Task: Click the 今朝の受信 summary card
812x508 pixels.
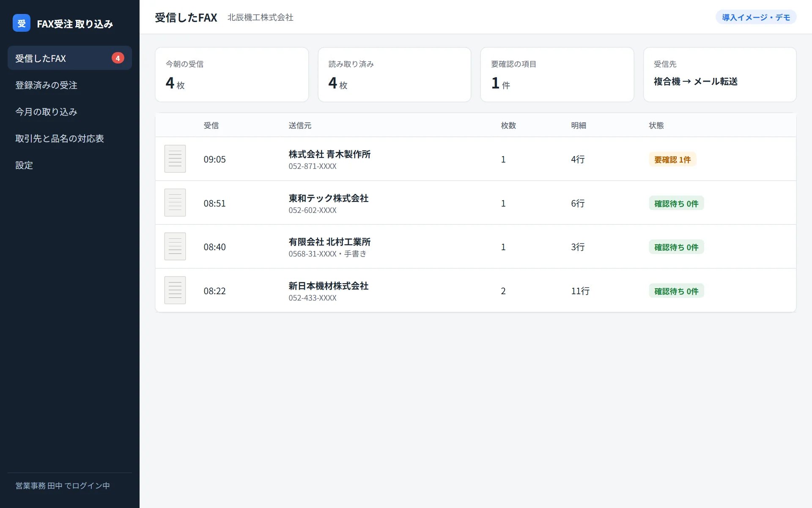Action: click(x=232, y=75)
